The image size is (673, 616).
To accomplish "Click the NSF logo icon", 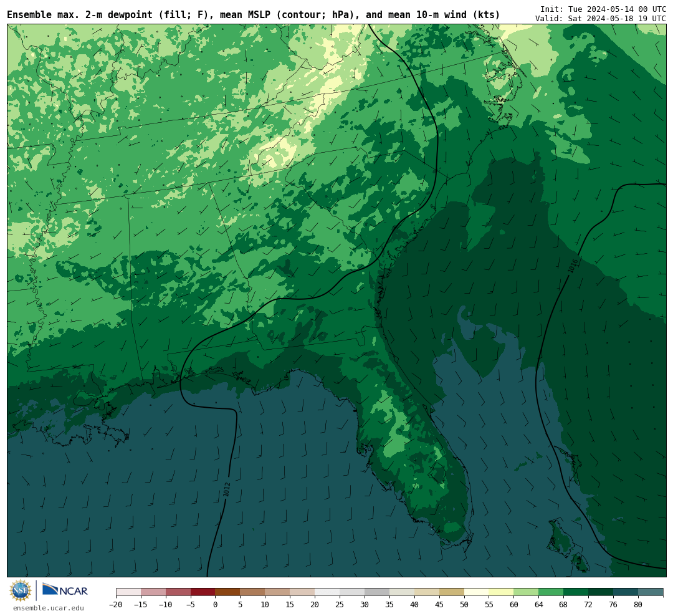I will [21, 590].
